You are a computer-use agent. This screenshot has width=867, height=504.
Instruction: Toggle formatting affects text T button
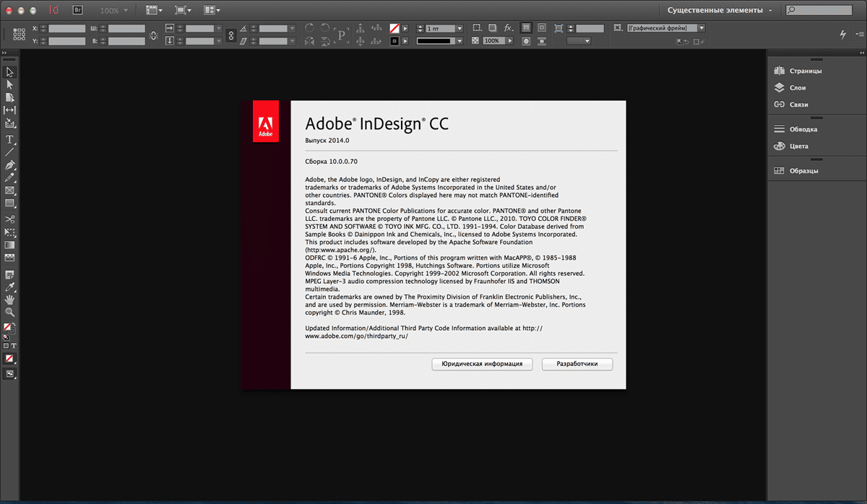coord(14,347)
